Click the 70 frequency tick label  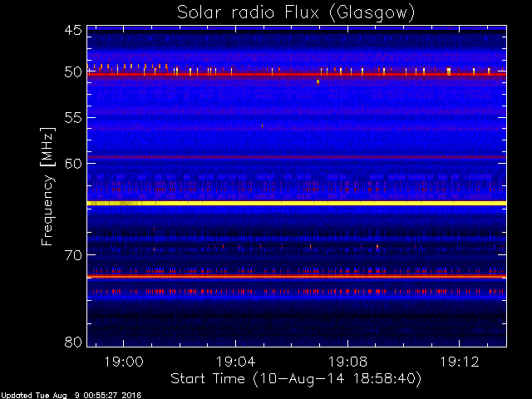(x=73, y=255)
